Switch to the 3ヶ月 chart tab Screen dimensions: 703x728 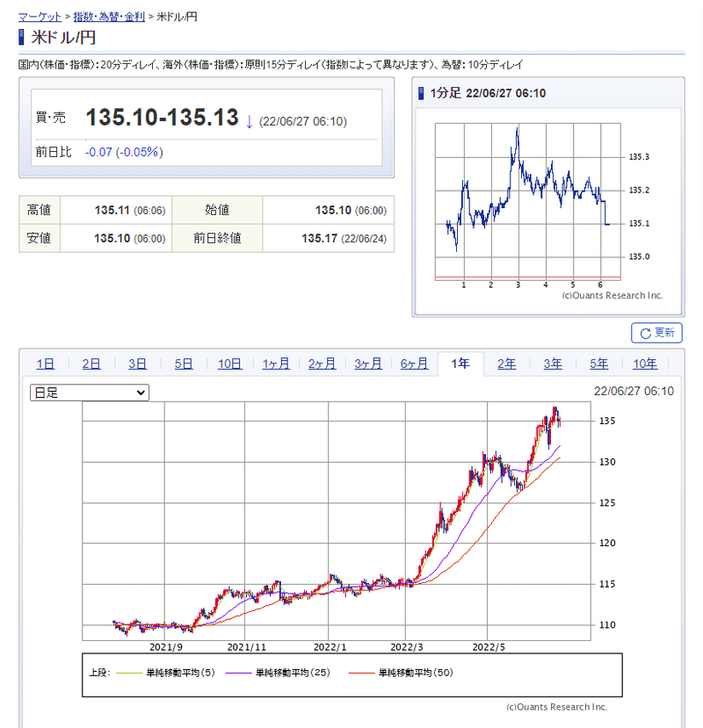coord(368,364)
